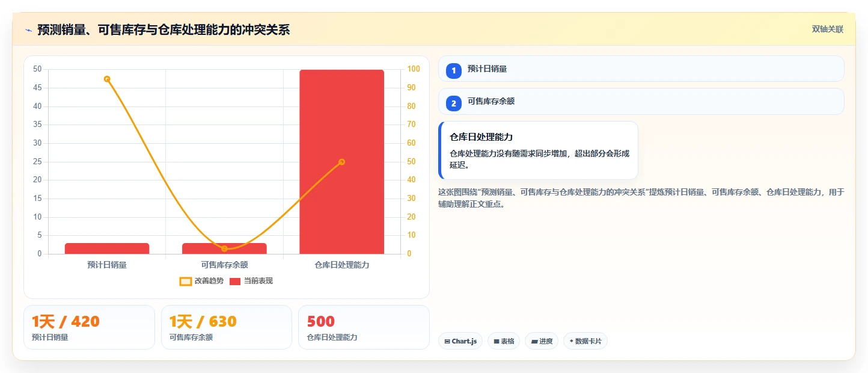Click the number 1 badge
The image size is (868, 373).
[454, 70]
